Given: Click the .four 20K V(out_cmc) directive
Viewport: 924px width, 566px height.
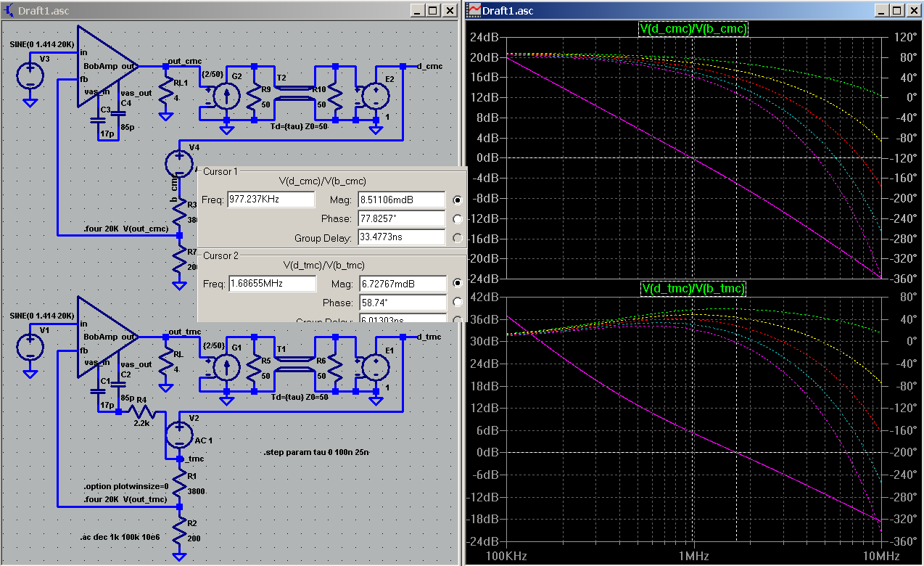Looking at the screenshot, I should click(125, 228).
